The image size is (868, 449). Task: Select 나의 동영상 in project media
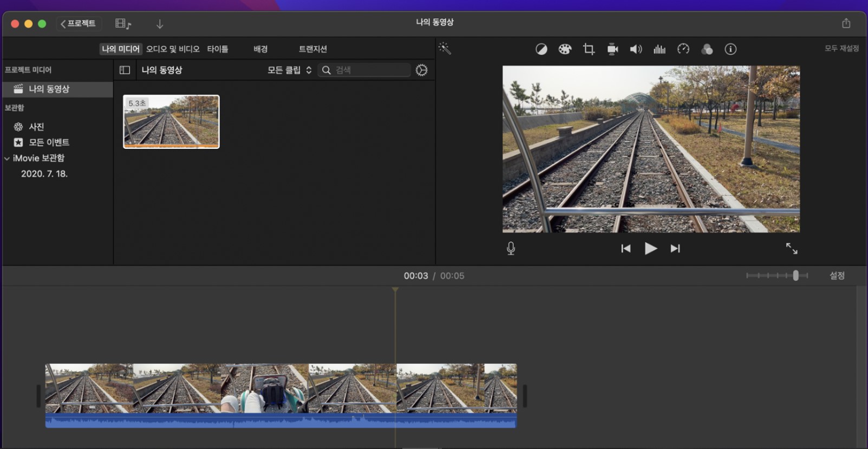tap(57, 89)
